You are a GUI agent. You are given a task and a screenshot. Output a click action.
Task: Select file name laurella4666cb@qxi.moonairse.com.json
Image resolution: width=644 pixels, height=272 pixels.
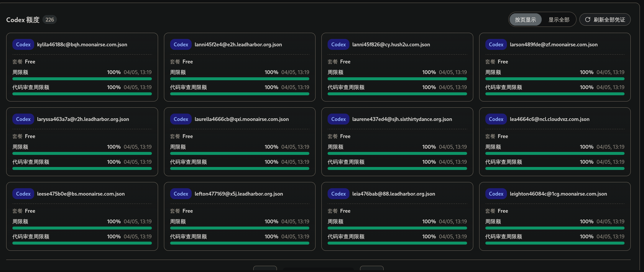[241, 119]
